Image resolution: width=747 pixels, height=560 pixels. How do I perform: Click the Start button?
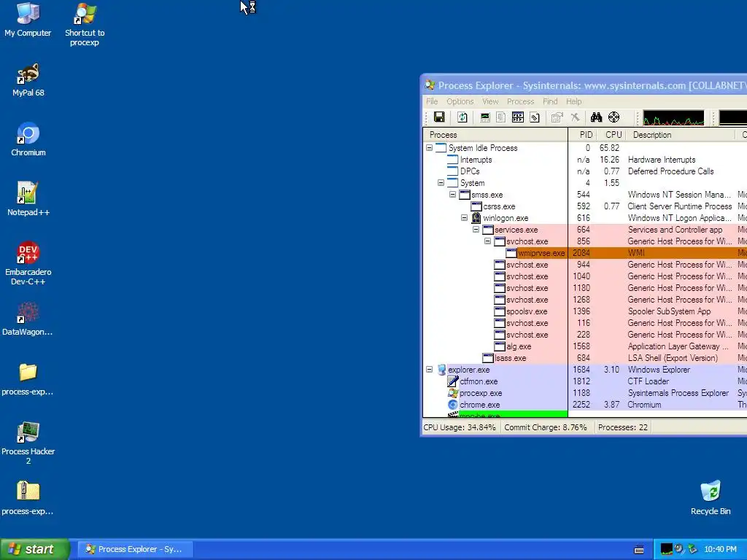click(35, 550)
